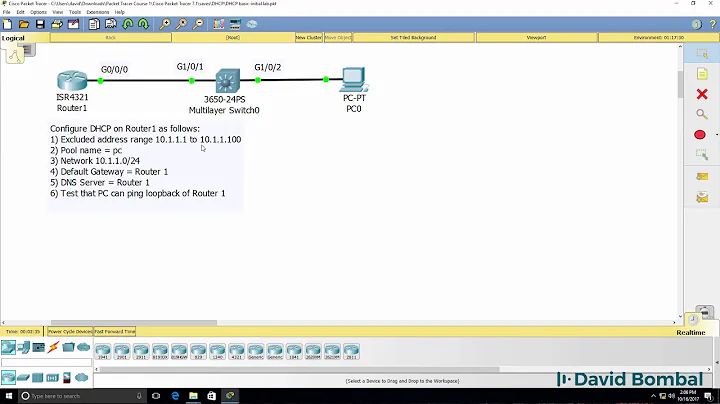Click the workspace horizontal scrollbar
Image resolution: width=720 pixels, height=404 pixels.
pyautogui.click(x=134, y=323)
